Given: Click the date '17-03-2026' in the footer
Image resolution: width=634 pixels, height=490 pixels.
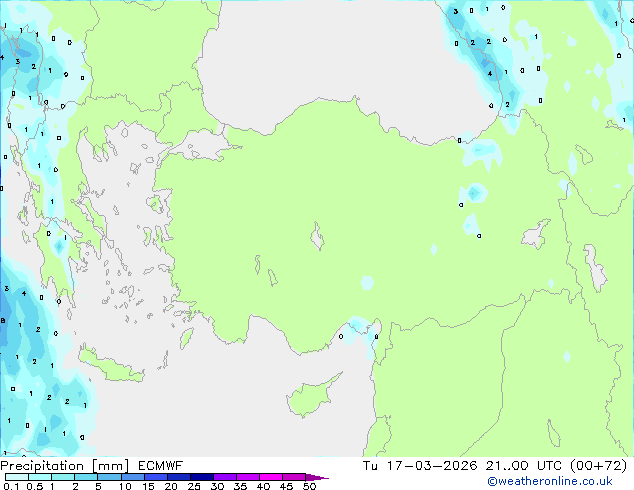Looking at the screenshot, I should [x=432, y=466].
